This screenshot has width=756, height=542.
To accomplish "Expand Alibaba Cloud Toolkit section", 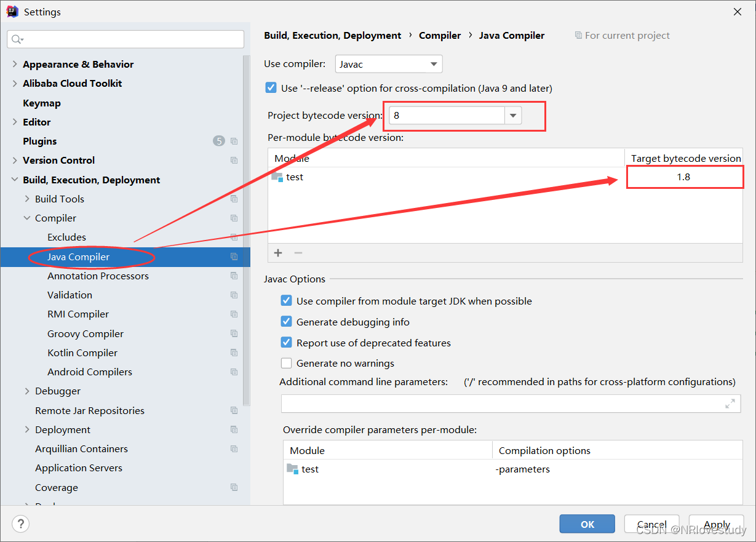I will pyautogui.click(x=15, y=84).
